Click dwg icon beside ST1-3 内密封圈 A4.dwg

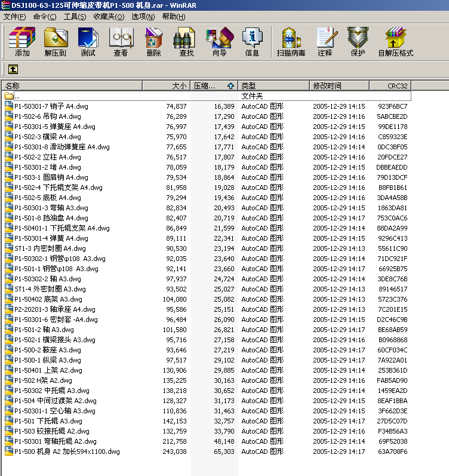9,248
